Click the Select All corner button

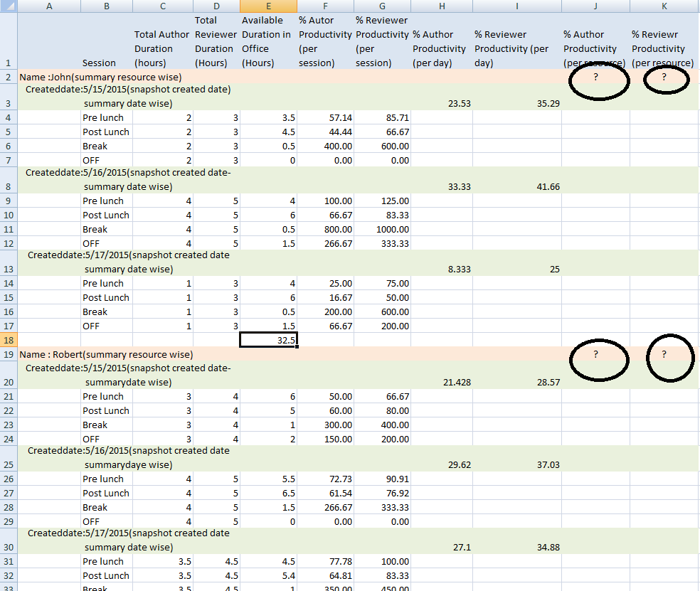[x=9, y=6]
